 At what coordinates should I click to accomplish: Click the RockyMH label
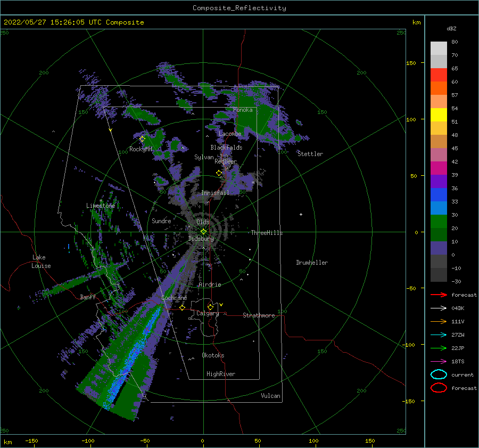(141, 149)
